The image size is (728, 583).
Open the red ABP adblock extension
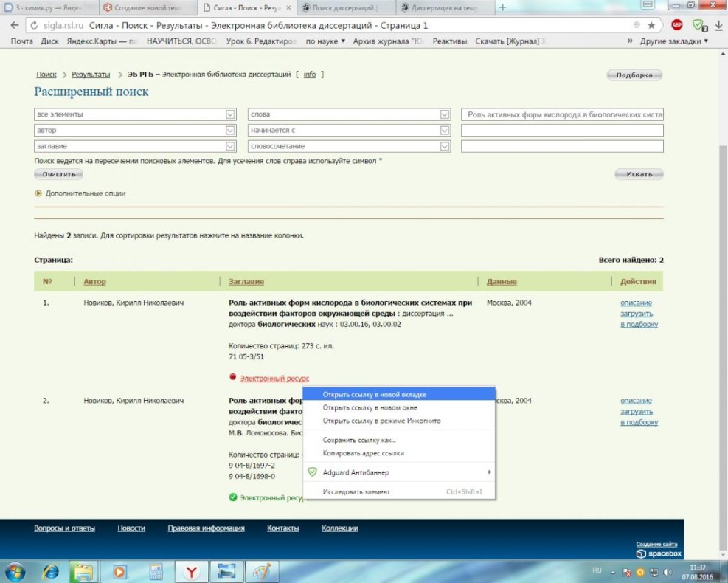676,25
